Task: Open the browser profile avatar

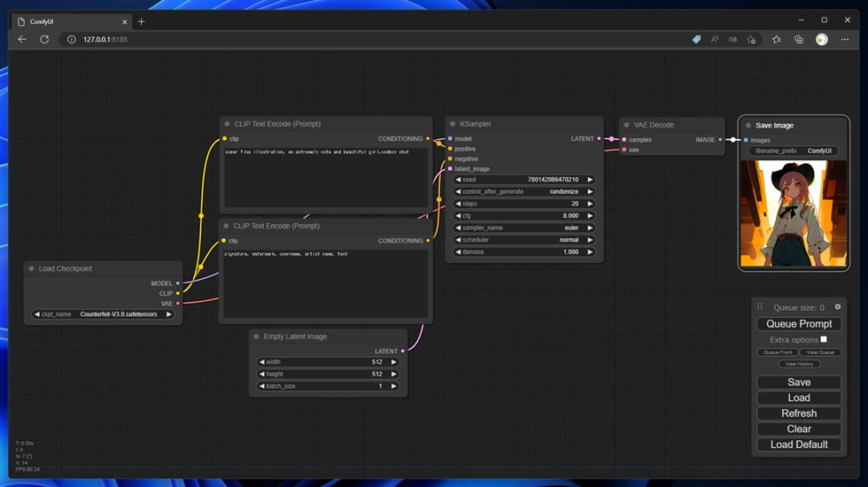Action: (x=821, y=39)
